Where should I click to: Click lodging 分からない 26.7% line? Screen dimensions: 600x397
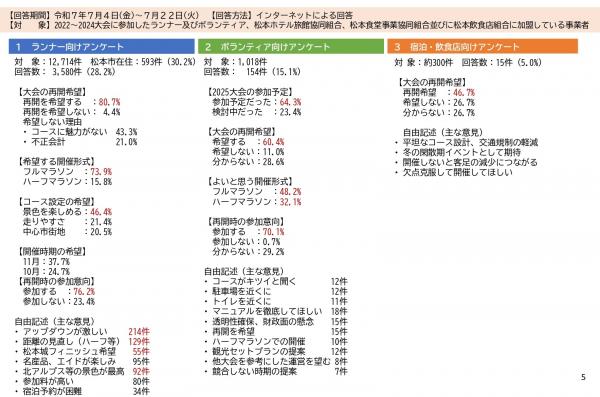pos(439,113)
